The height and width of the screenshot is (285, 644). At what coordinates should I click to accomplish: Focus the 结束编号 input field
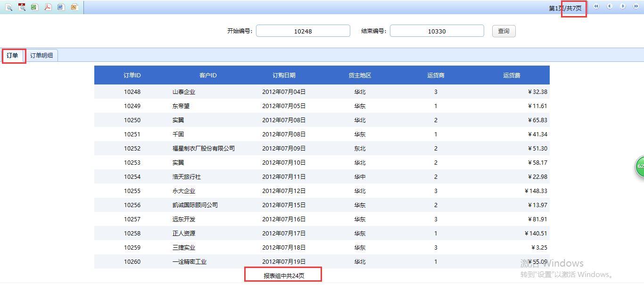click(x=437, y=31)
